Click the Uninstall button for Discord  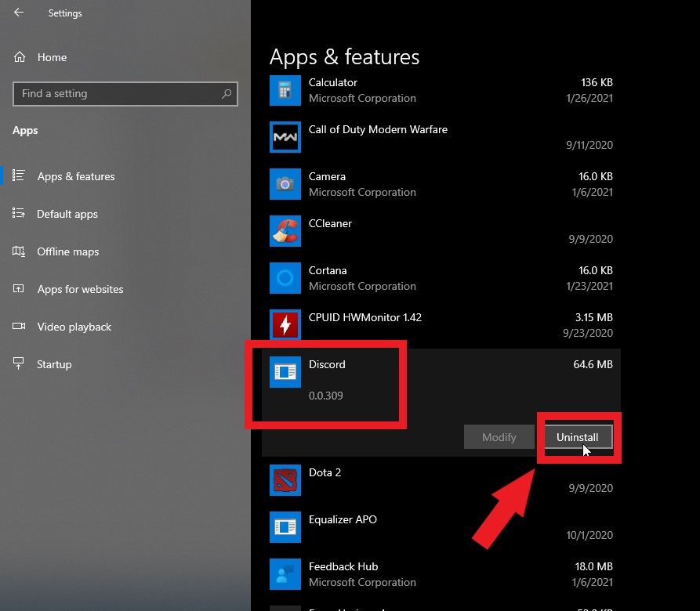pos(578,437)
